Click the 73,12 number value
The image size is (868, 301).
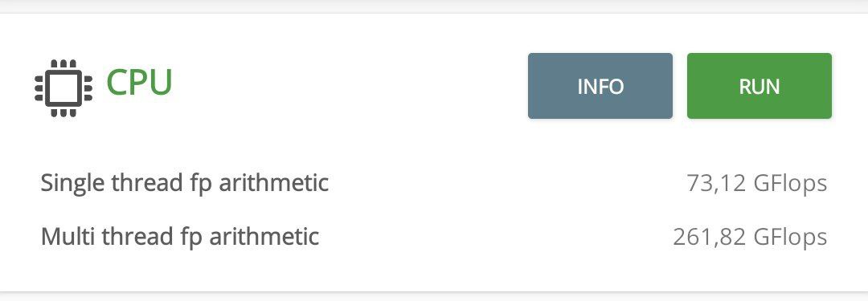coord(716,184)
